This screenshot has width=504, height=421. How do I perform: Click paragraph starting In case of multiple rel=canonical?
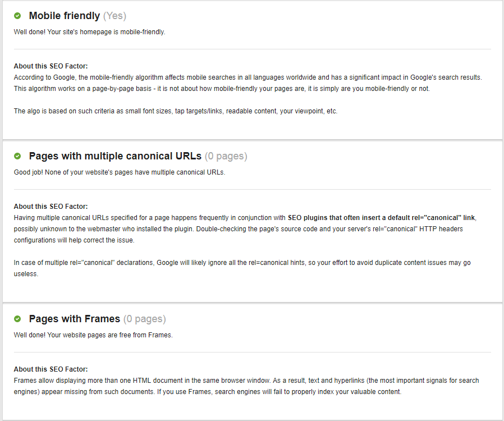(241, 268)
